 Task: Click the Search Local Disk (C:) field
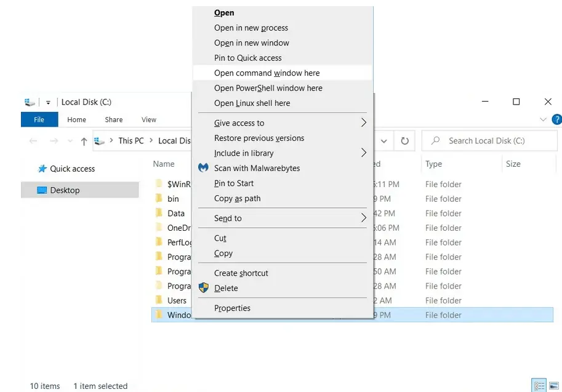click(489, 141)
